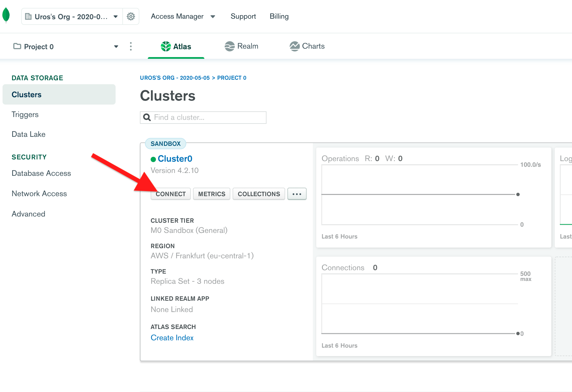The width and height of the screenshot is (572, 392).
Task: Click the None Linked text
Action: pos(172,309)
